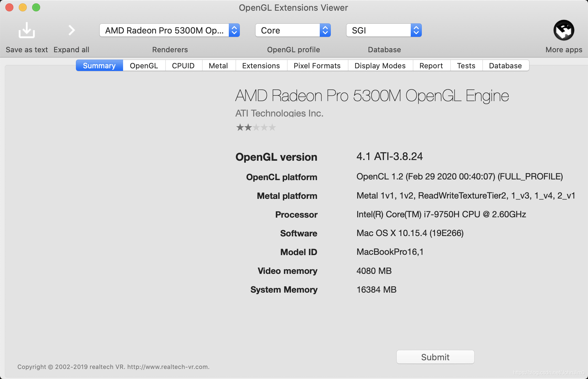Click the 'OpenGL version' label
This screenshot has width=588, height=379.
pyautogui.click(x=276, y=157)
